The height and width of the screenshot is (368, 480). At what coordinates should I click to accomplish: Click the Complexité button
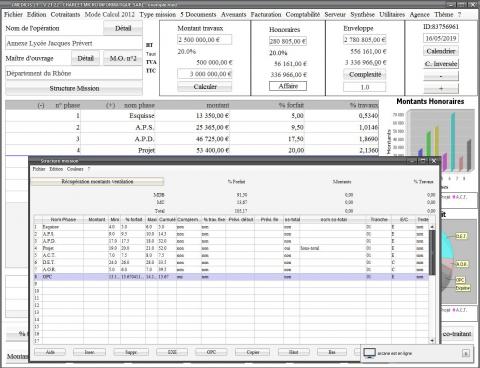(x=365, y=74)
